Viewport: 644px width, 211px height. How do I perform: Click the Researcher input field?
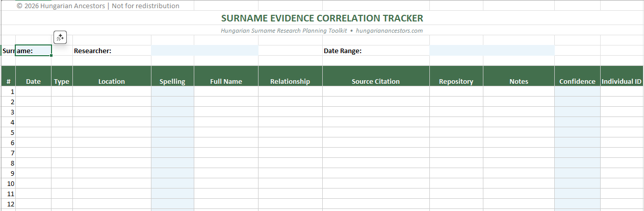coord(204,51)
